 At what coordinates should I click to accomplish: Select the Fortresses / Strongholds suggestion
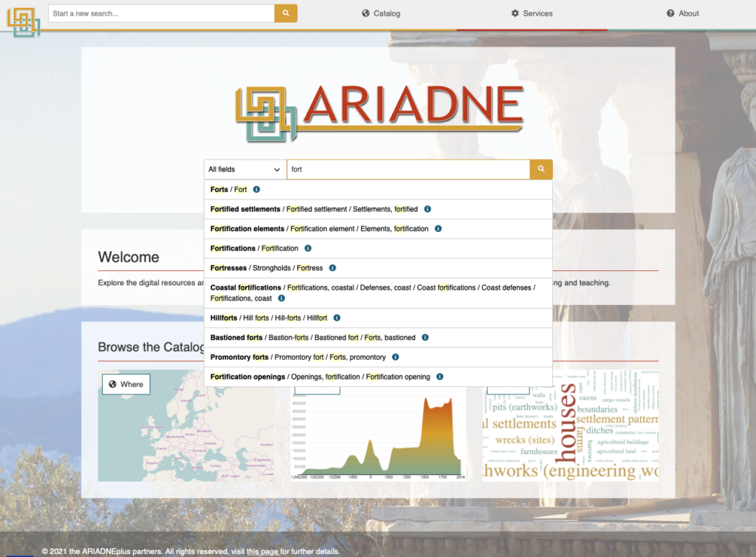(x=378, y=268)
